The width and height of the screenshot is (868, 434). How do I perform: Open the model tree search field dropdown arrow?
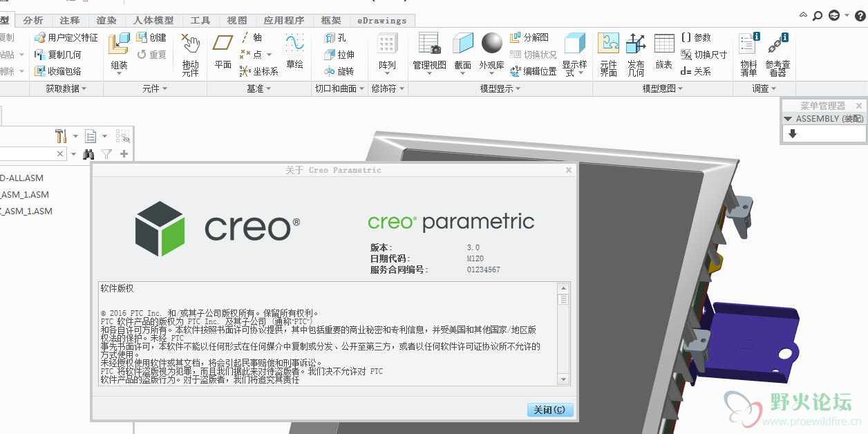73,154
